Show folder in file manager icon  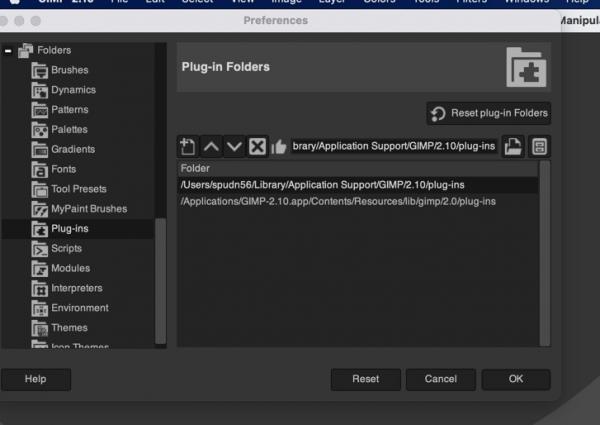coord(539,147)
